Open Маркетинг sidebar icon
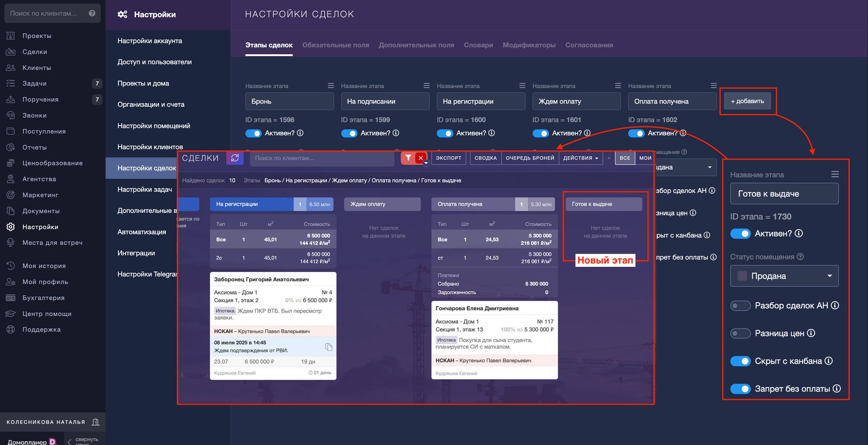The image size is (868, 445). pos(11,195)
